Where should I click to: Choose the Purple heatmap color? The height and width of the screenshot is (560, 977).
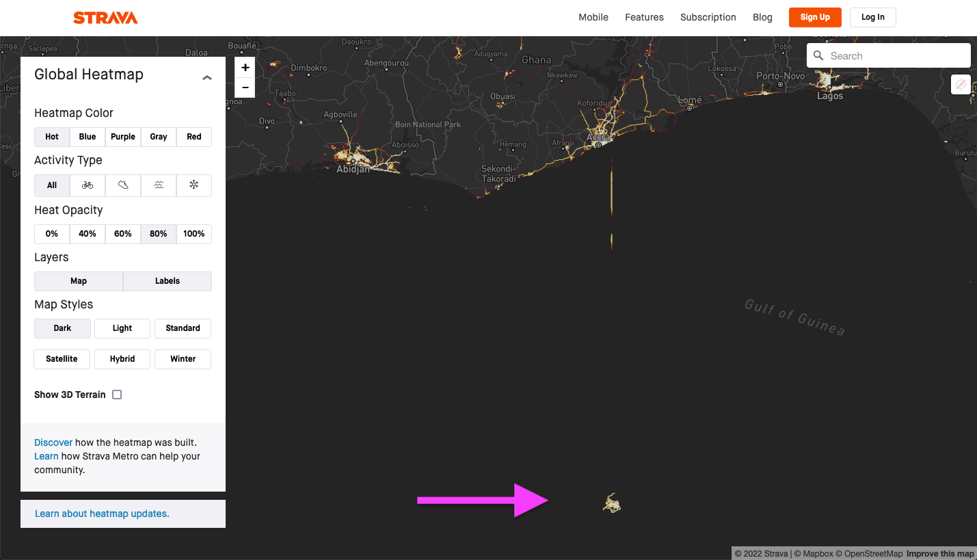[x=123, y=137]
